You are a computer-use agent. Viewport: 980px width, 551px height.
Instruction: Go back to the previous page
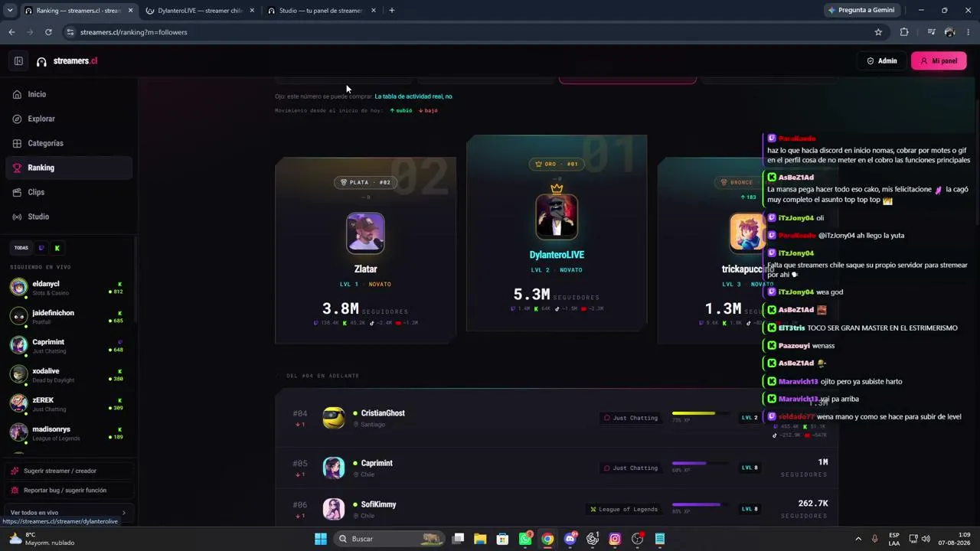[x=11, y=32]
